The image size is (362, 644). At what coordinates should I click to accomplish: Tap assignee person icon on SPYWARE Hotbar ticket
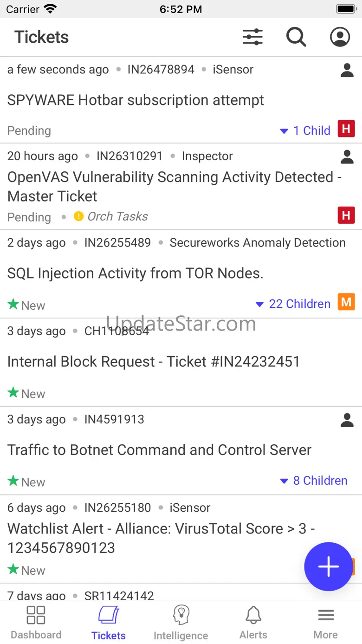(x=347, y=70)
